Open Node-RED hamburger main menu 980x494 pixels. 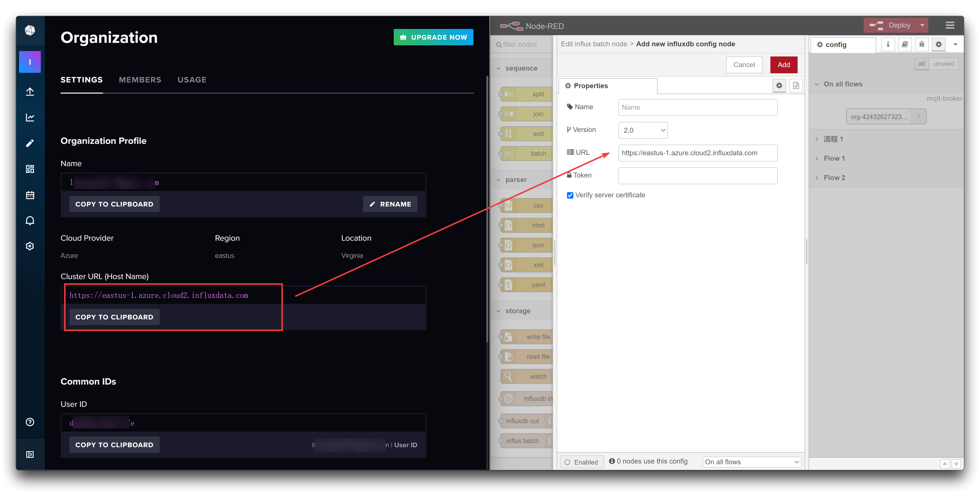pyautogui.click(x=950, y=25)
